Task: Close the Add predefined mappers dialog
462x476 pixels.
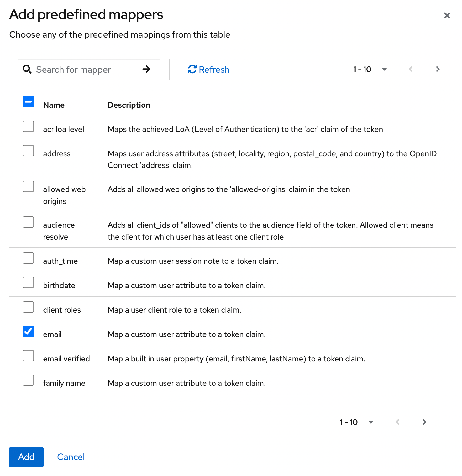Action: [447, 15]
